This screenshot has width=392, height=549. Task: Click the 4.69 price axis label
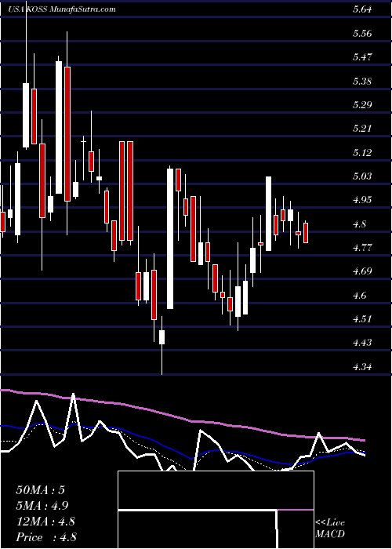coord(362,271)
